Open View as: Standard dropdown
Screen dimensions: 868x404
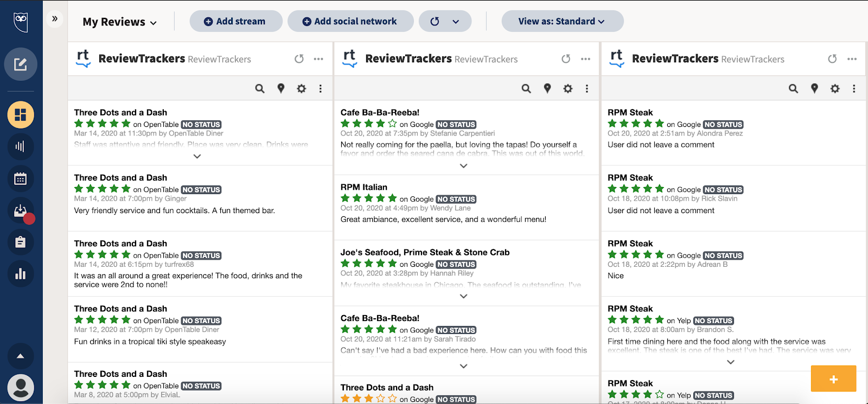[563, 21]
